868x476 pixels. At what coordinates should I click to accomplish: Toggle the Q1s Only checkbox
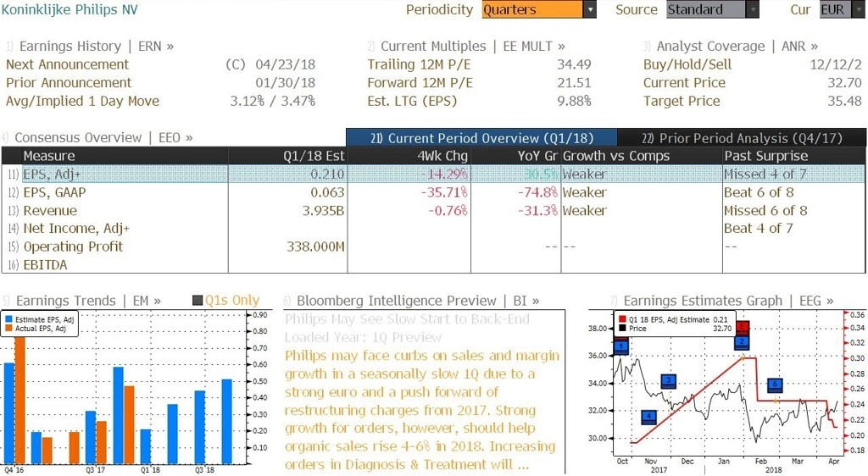[x=198, y=300]
